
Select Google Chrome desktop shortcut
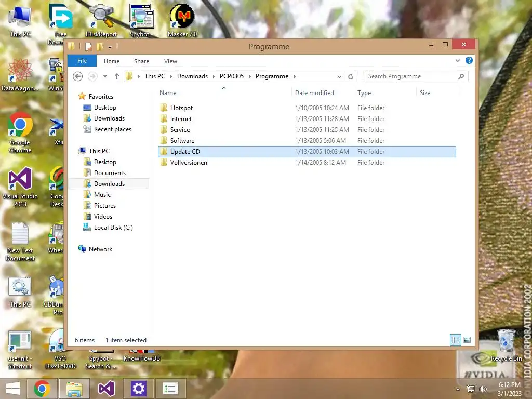[20, 133]
